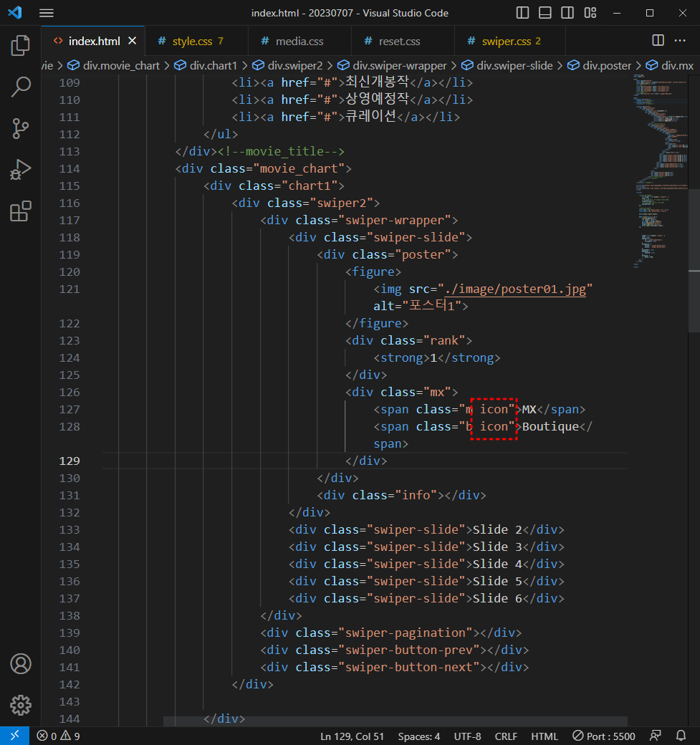Open Customize Layout options
This screenshot has width=700, height=745.
tap(590, 13)
